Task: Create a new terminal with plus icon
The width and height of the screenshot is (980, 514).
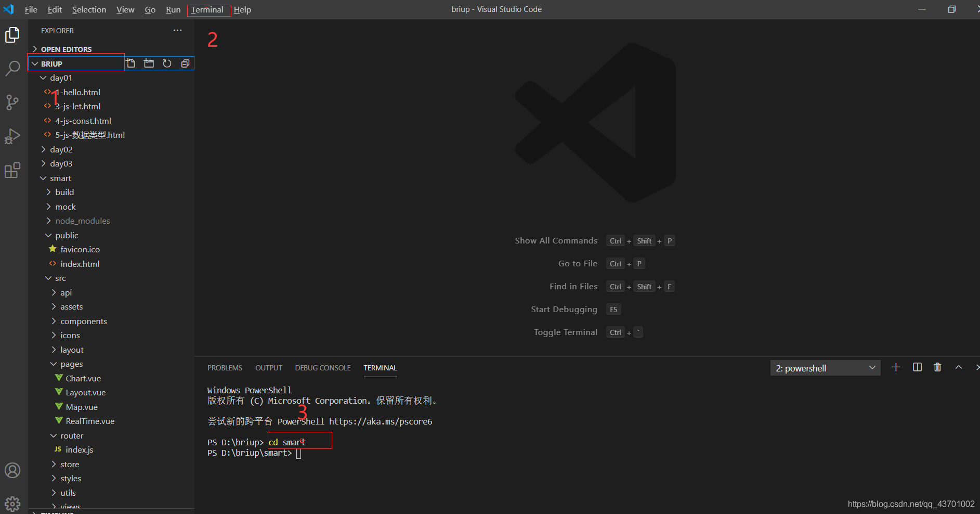Action: [896, 367]
